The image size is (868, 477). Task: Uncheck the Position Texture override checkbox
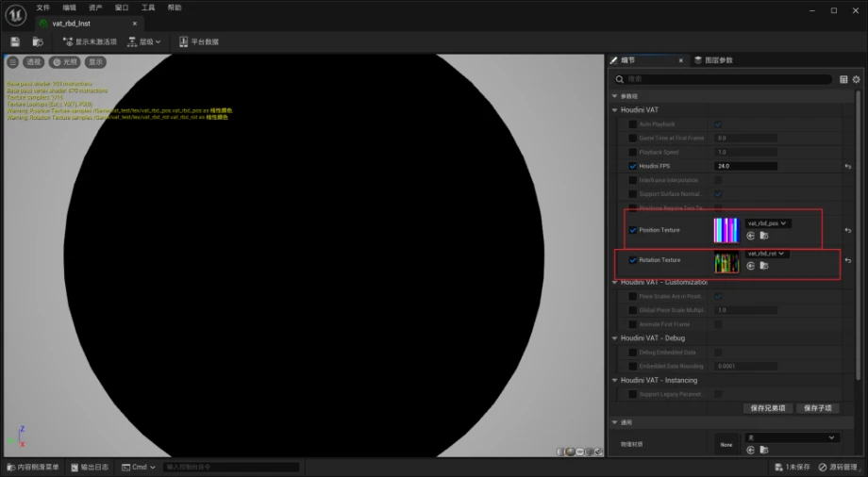632,230
